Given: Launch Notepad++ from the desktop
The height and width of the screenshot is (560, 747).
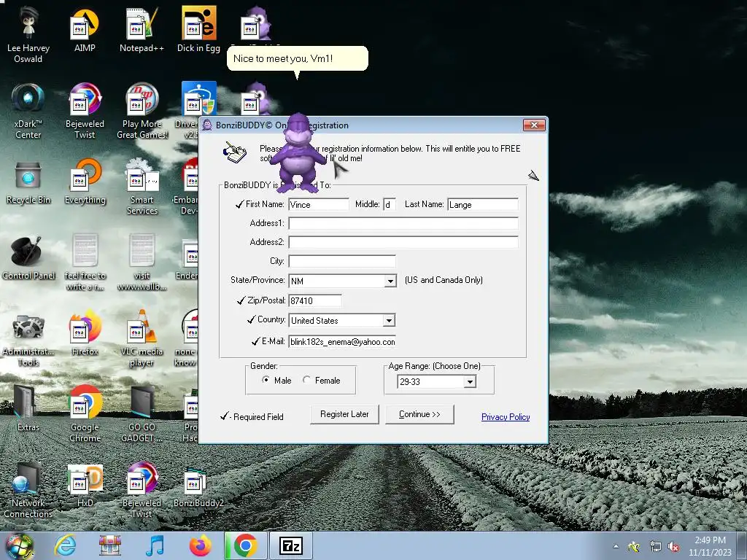Looking at the screenshot, I should 142,30.
